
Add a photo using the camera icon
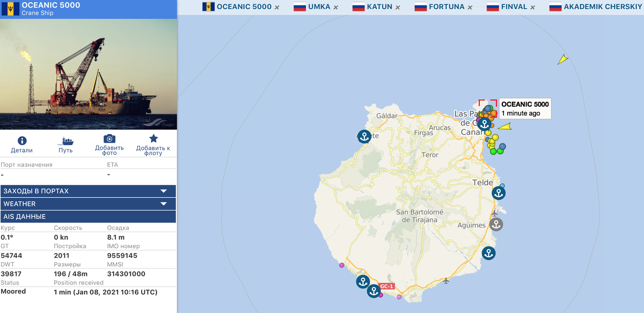109,139
